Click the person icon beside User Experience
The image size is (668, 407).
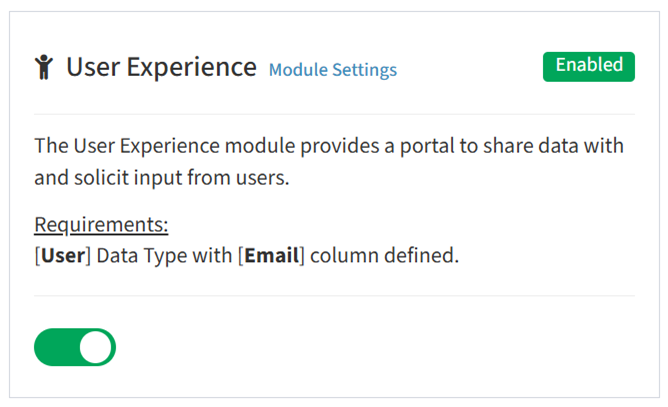point(44,67)
